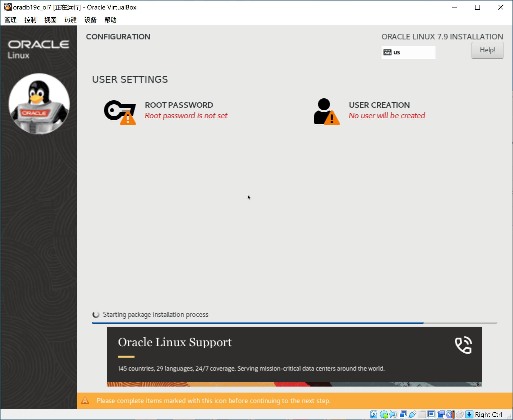Click the optical disk status icon
The image size is (513, 420).
[x=383, y=415]
